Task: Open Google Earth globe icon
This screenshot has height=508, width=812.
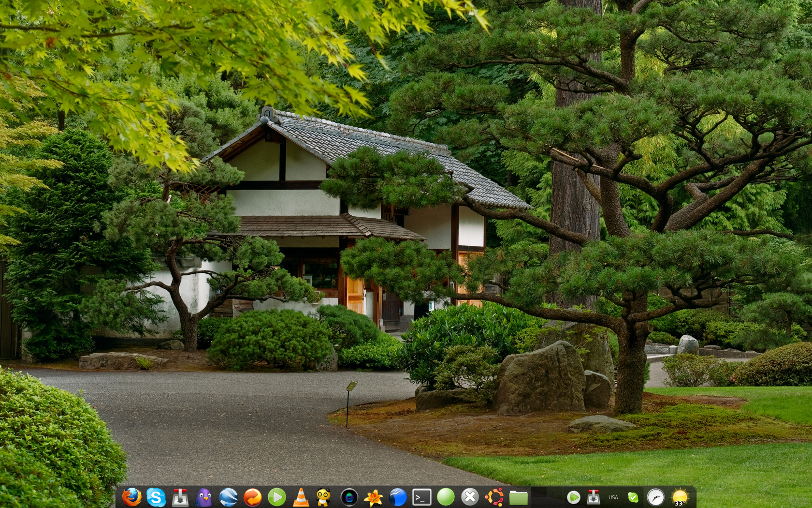Action: coord(228,497)
